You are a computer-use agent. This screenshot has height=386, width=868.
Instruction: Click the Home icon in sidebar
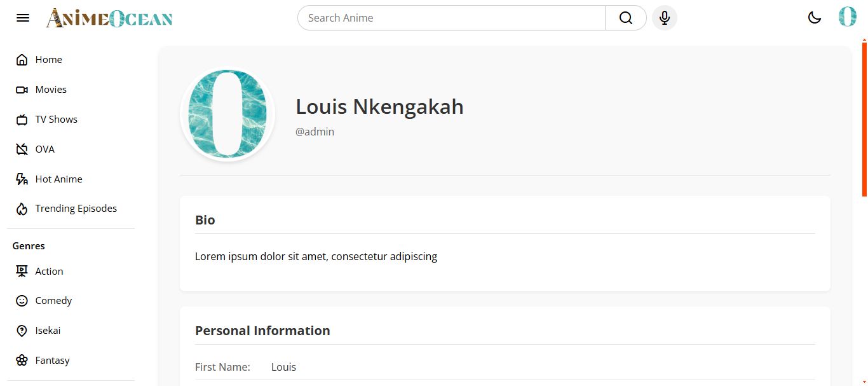[x=22, y=60]
